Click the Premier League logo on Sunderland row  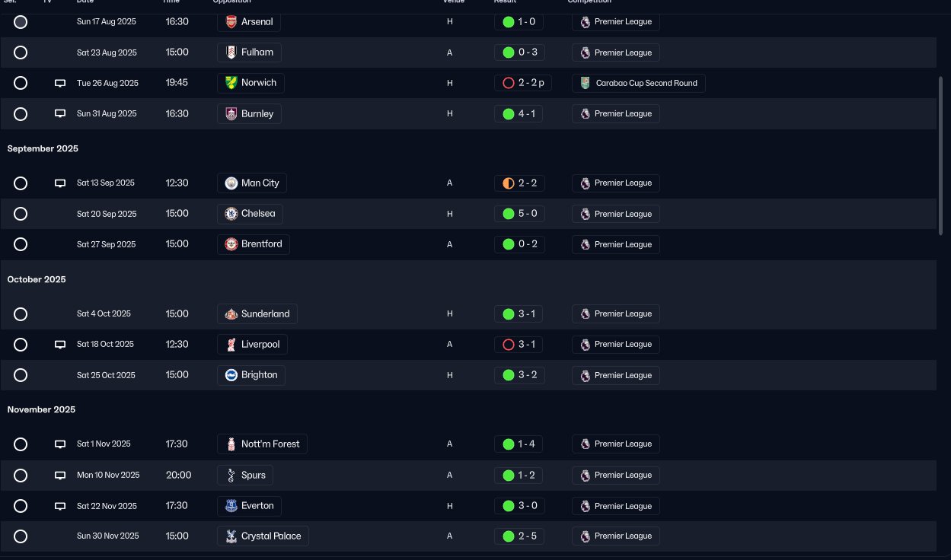[x=585, y=314]
